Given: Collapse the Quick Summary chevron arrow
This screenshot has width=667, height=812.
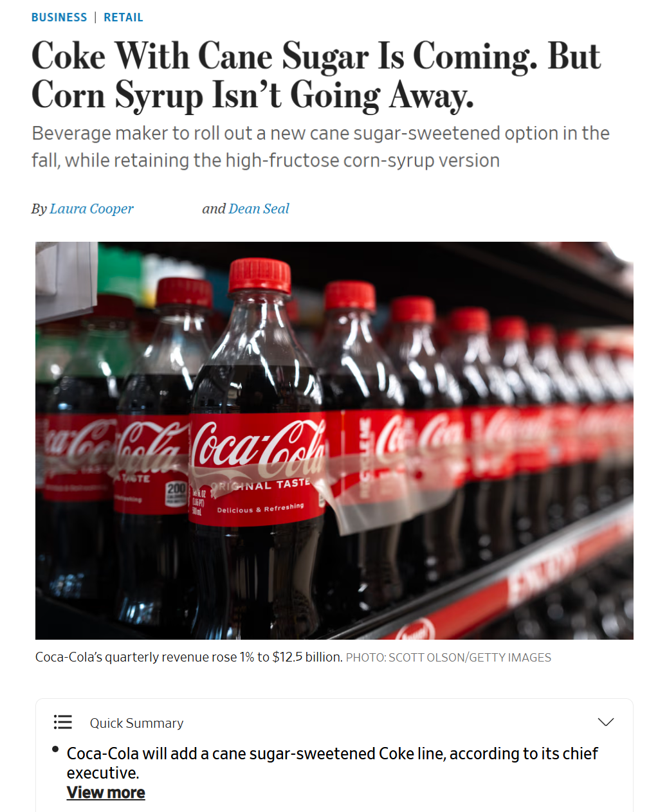Looking at the screenshot, I should (x=605, y=722).
